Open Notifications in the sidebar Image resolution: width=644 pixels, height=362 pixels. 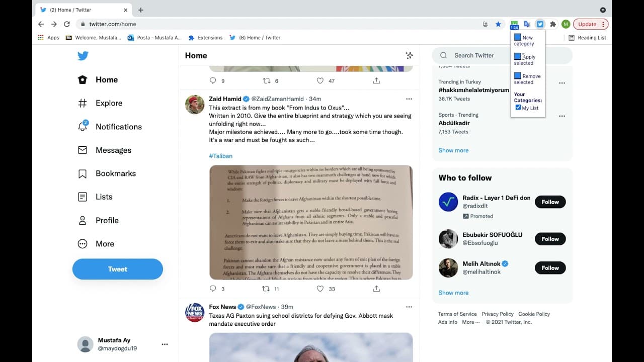[x=110, y=127]
